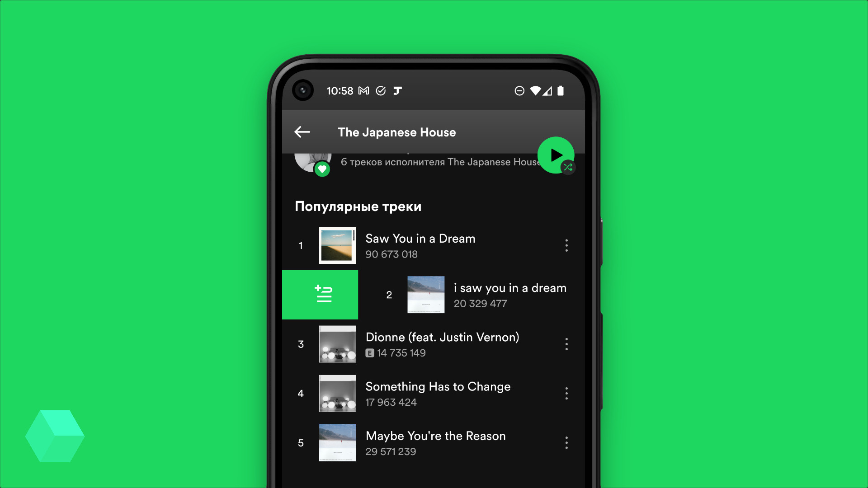Select Популярные треки section header
The height and width of the screenshot is (488, 868).
359,206
